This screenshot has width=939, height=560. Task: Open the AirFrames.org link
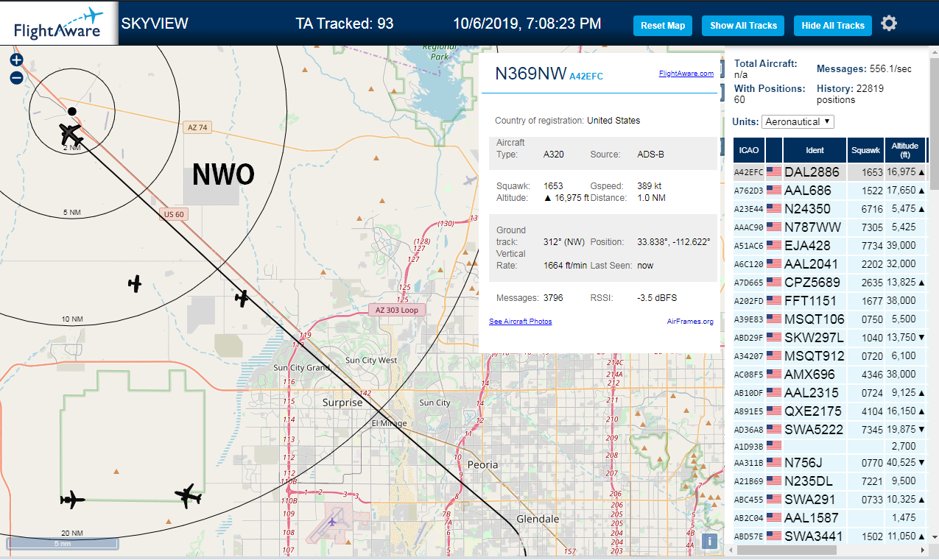point(690,322)
